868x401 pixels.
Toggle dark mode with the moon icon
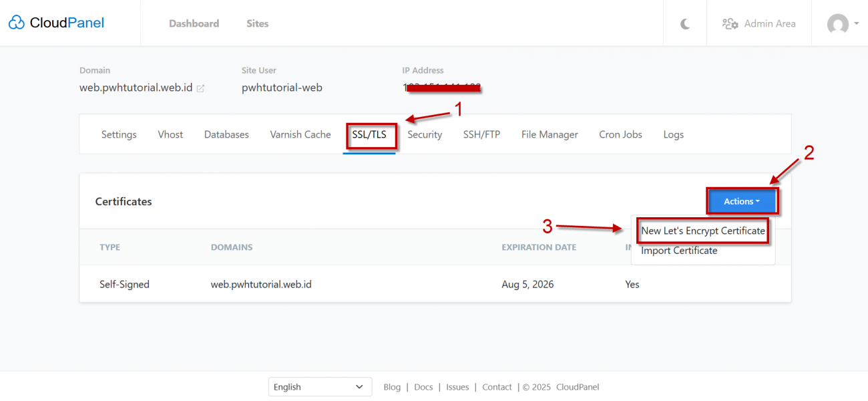pyautogui.click(x=685, y=23)
